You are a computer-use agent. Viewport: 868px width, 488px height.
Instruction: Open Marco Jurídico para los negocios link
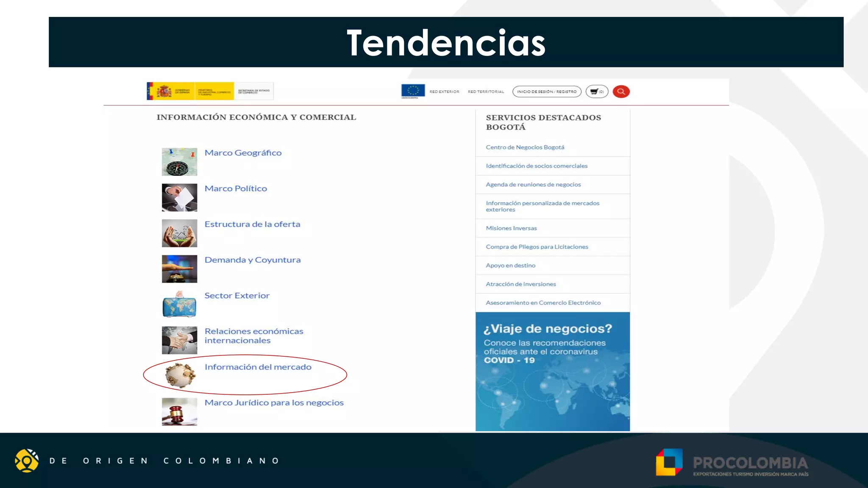(x=274, y=403)
